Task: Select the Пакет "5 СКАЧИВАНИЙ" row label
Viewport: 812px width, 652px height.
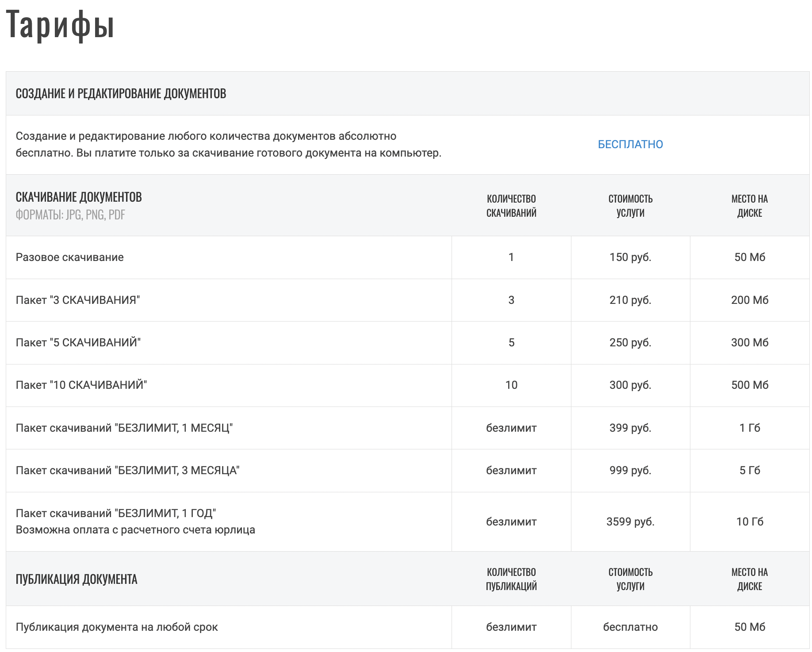Action: pyautogui.click(x=78, y=342)
